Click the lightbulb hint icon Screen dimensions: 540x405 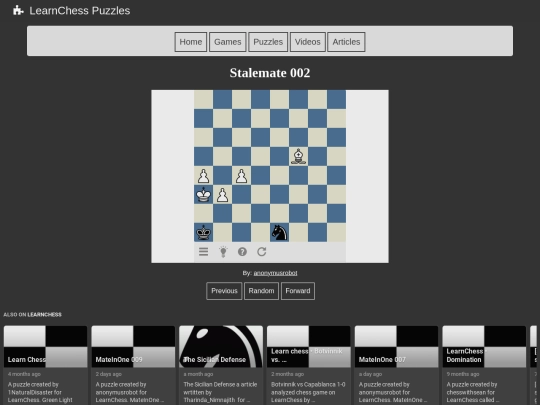tap(223, 252)
